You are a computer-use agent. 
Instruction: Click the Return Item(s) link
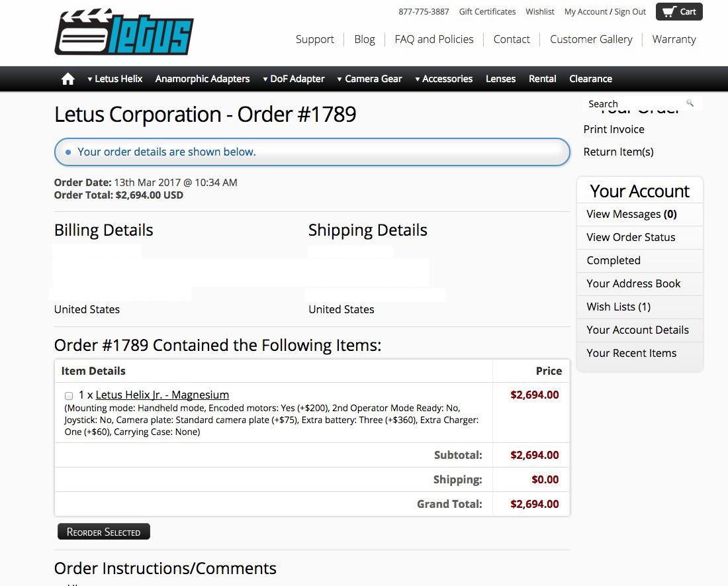click(618, 152)
